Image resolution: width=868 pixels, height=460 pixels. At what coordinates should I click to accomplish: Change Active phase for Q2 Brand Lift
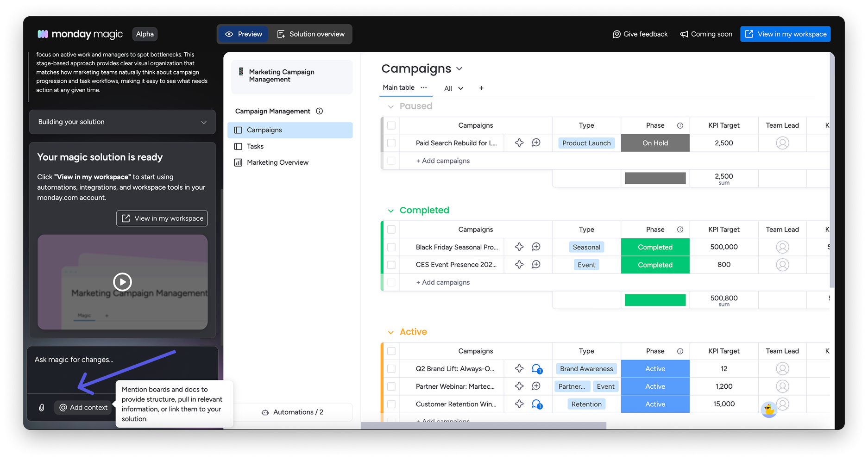click(655, 369)
